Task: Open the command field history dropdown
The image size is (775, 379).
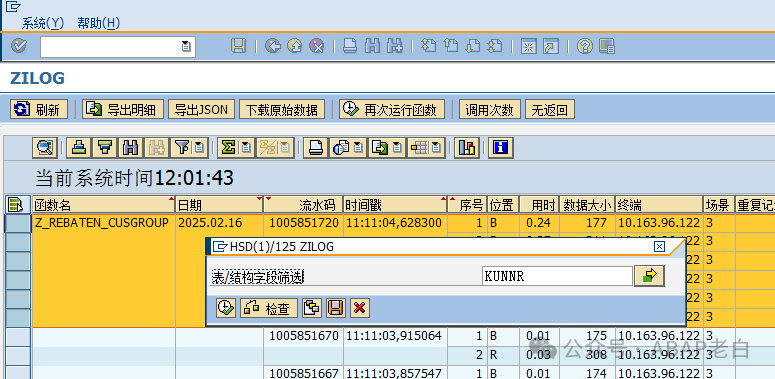Action: click(186, 46)
